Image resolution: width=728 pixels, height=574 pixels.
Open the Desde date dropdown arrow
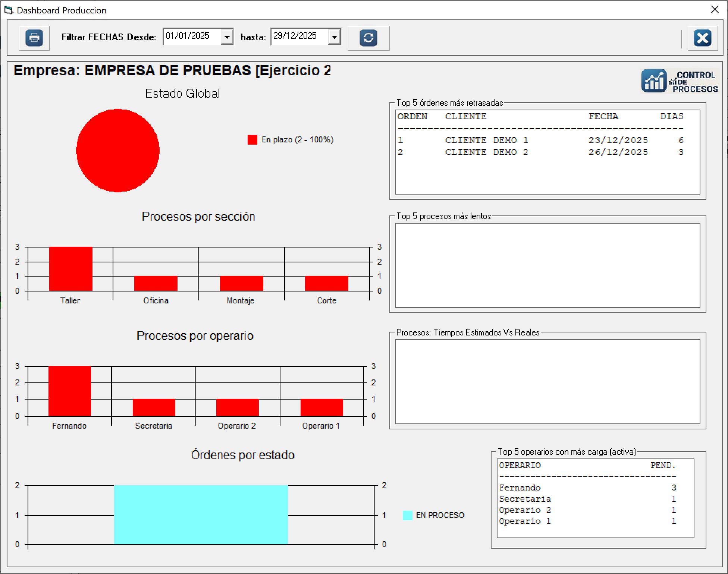point(226,37)
